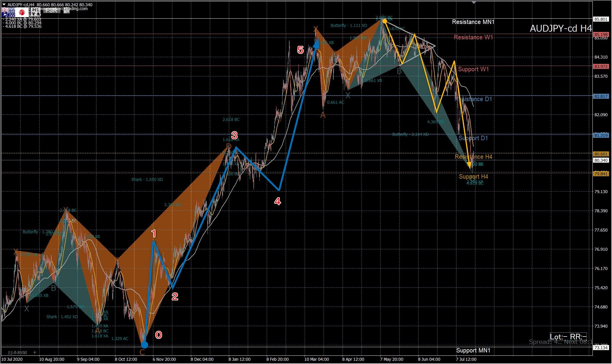This screenshot has height=364, width=612.
Task: Click the Resistance MN1 label
Action: [x=473, y=22]
